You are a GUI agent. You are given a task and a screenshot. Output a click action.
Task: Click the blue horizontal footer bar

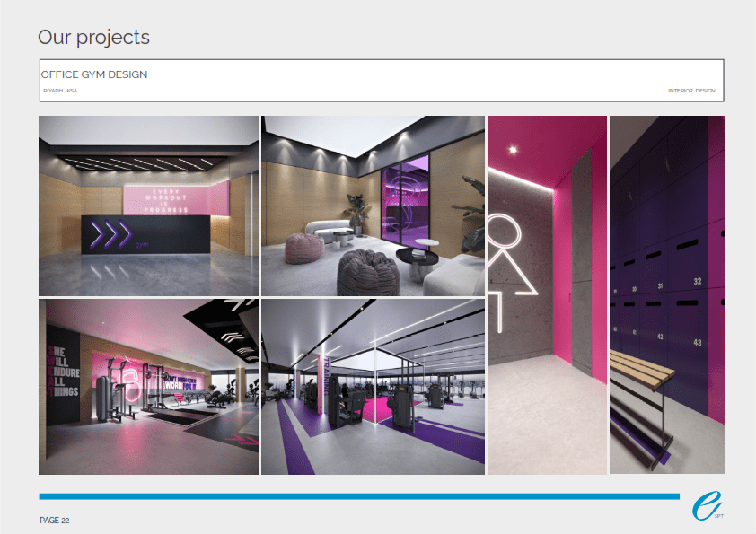click(359, 496)
